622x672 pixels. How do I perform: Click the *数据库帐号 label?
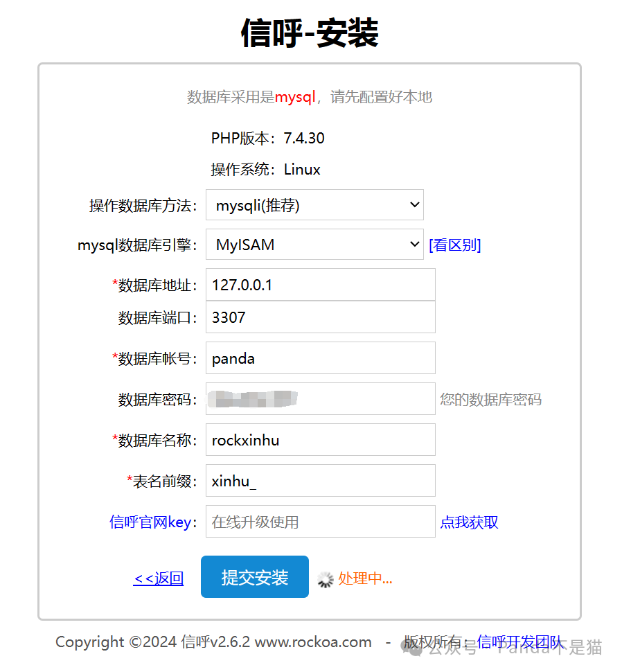tap(154, 358)
